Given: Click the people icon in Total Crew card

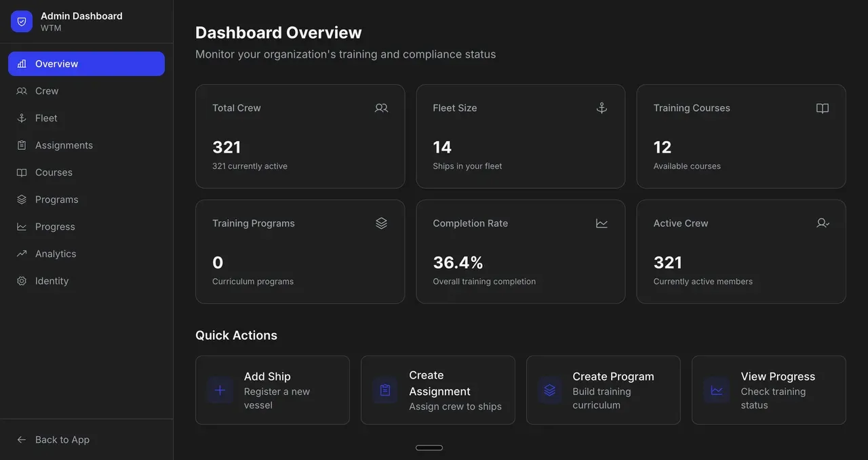Looking at the screenshot, I should pyautogui.click(x=381, y=108).
